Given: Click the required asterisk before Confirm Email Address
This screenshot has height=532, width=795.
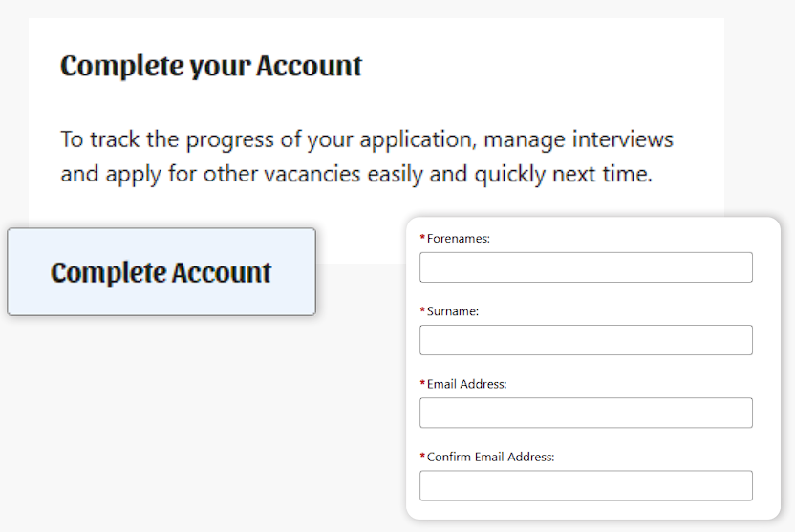Looking at the screenshot, I should [x=422, y=456].
